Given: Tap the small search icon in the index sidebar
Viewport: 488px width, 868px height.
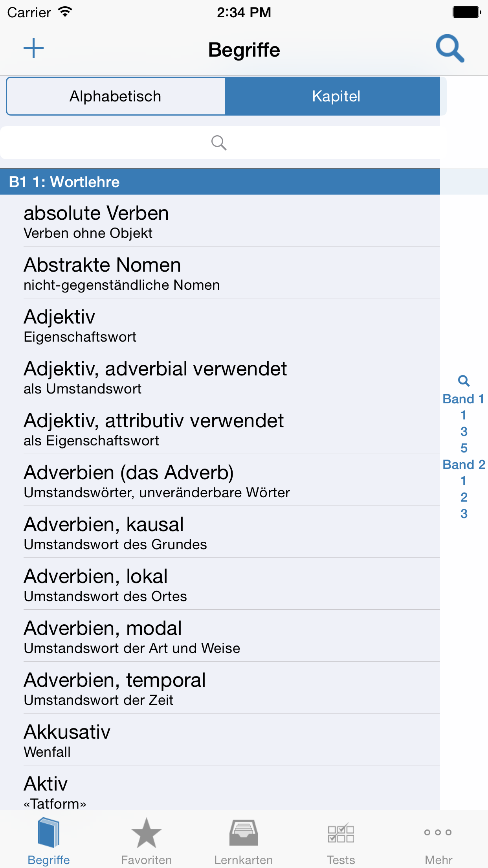Looking at the screenshot, I should pos(464,381).
